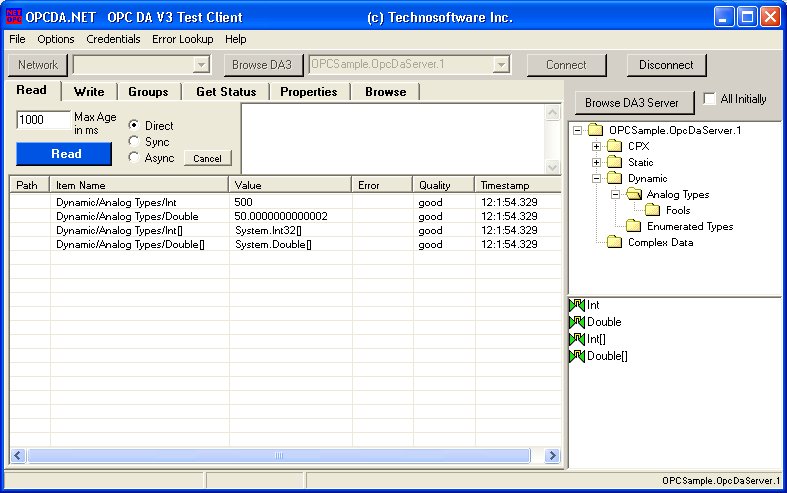787x493 pixels.
Task: Click the Static folder icon
Action: click(x=614, y=162)
